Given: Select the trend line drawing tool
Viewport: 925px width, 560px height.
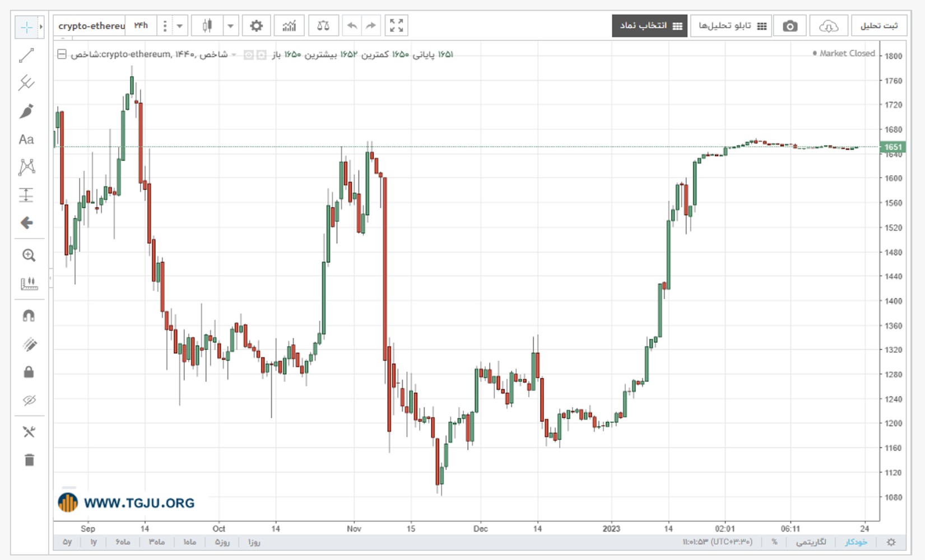Looking at the screenshot, I should pos(26,55).
